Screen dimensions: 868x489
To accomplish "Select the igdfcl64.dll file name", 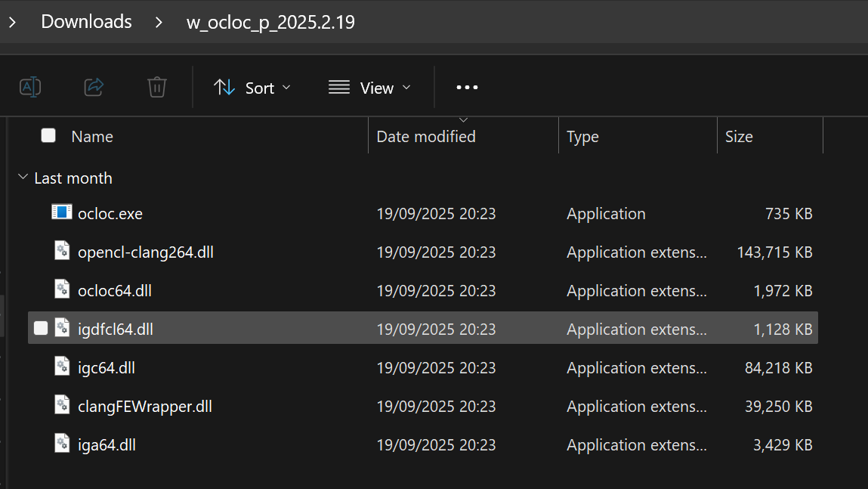I will tap(115, 330).
